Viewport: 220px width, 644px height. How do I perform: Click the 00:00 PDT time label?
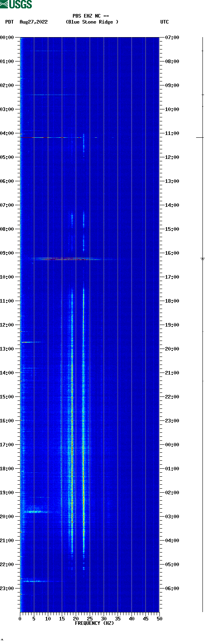coord(7,38)
